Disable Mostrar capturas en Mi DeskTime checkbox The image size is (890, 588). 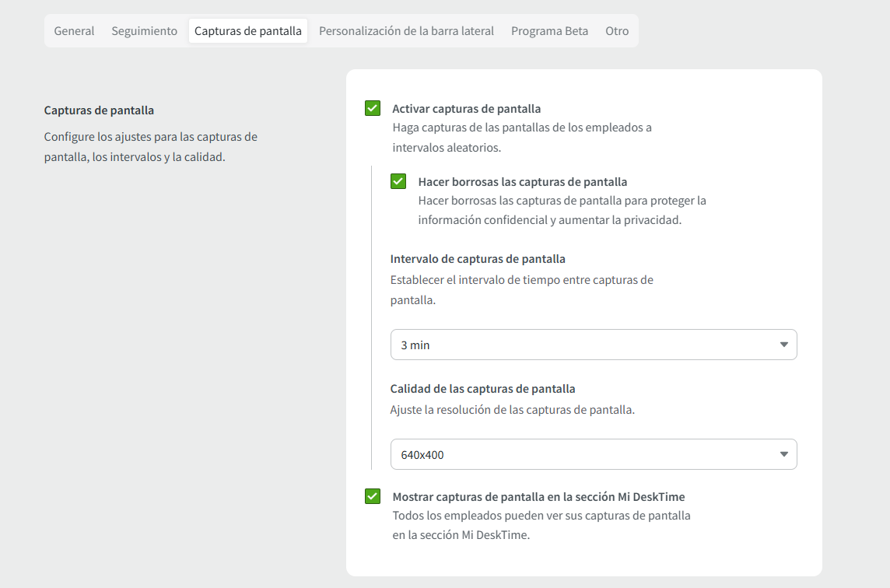(373, 496)
